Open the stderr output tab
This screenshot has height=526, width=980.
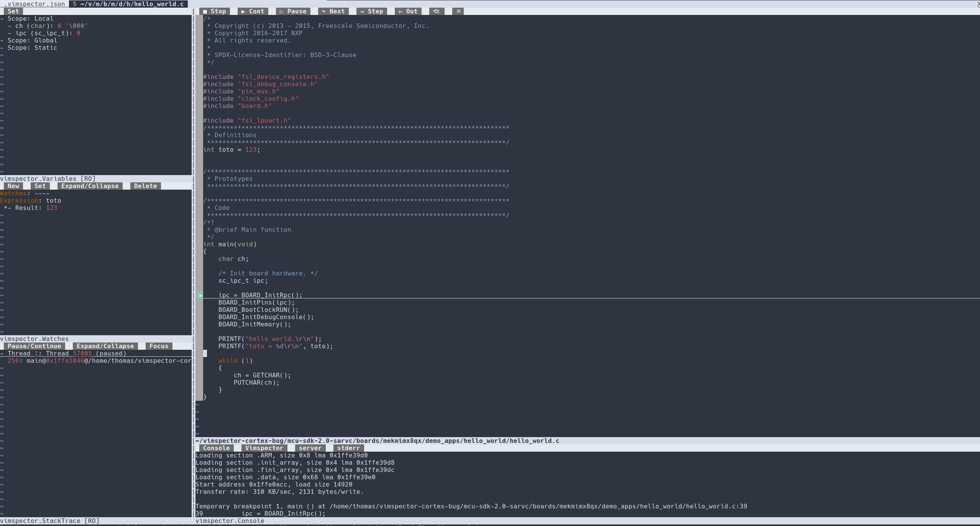(x=348, y=448)
